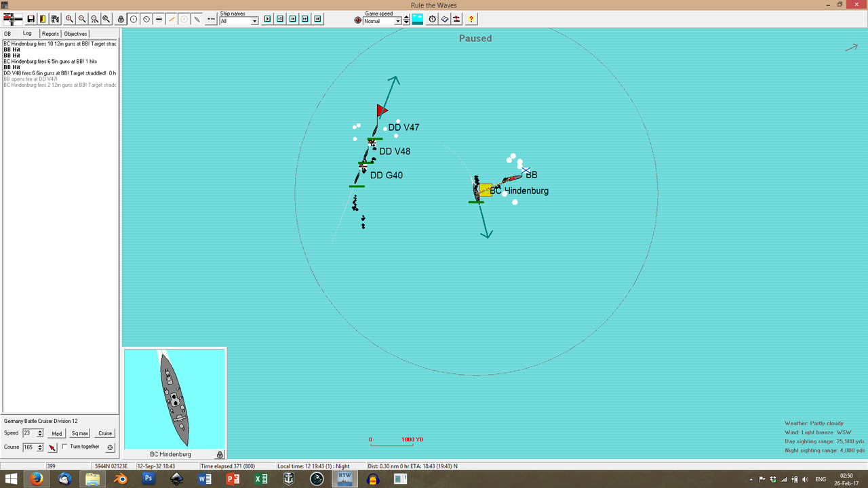
Task: Click the stopwatch timer icon
Action: coord(431,19)
